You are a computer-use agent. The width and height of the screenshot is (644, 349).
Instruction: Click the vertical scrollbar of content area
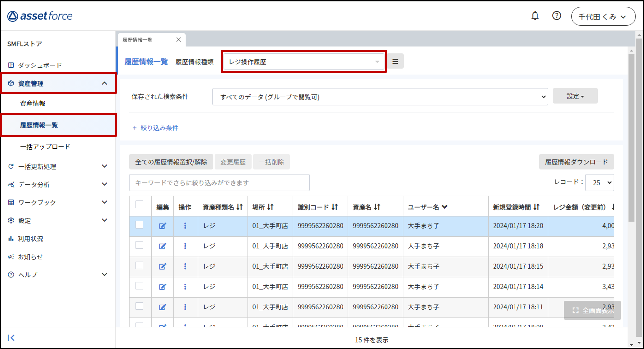(x=631, y=137)
